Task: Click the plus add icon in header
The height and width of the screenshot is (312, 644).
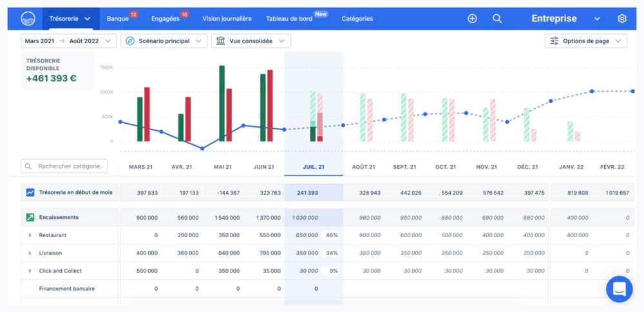Action: click(472, 19)
